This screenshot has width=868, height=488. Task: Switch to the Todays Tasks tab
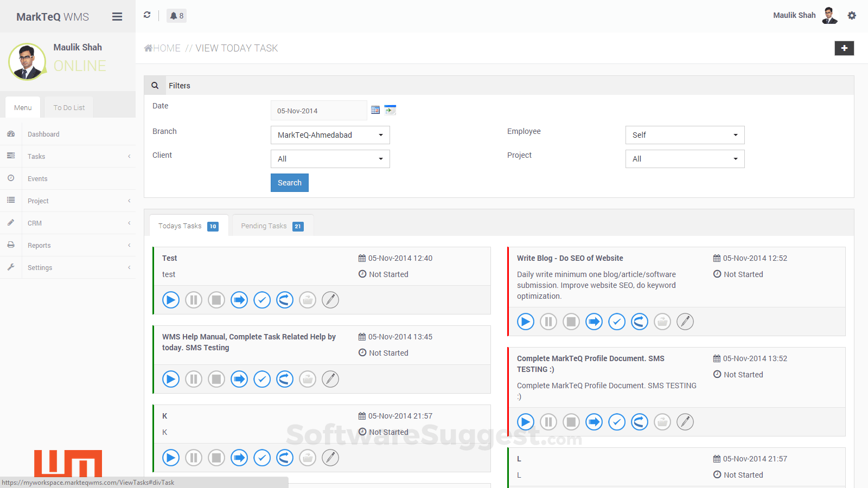[189, 226]
